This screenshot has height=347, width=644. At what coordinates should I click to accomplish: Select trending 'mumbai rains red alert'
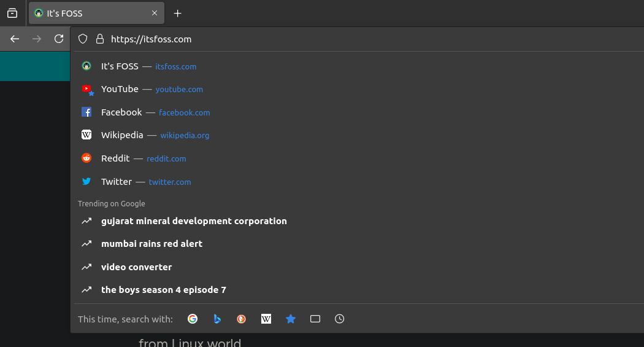(x=359, y=244)
